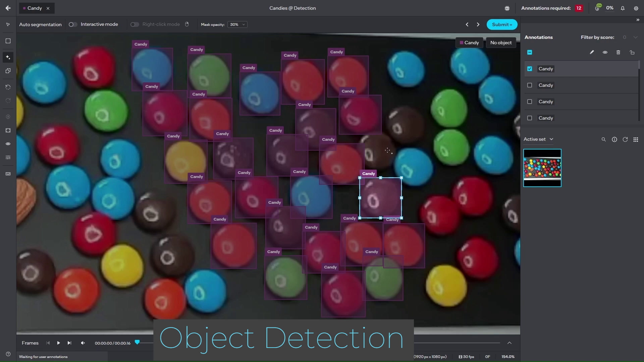Toggle Right-click mode on
This screenshot has height=362, width=644.
pos(135,24)
